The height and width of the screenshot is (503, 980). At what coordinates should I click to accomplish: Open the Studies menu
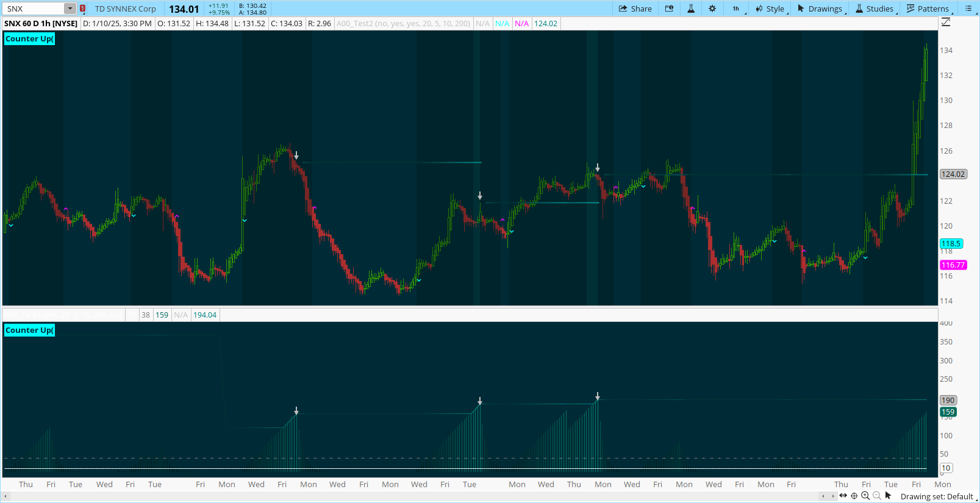(874, 9)
